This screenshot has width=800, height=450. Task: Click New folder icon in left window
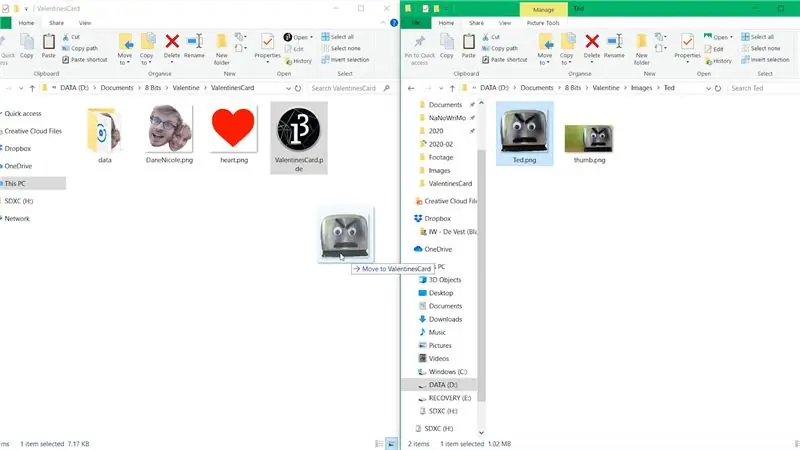[x=221, y=49]
